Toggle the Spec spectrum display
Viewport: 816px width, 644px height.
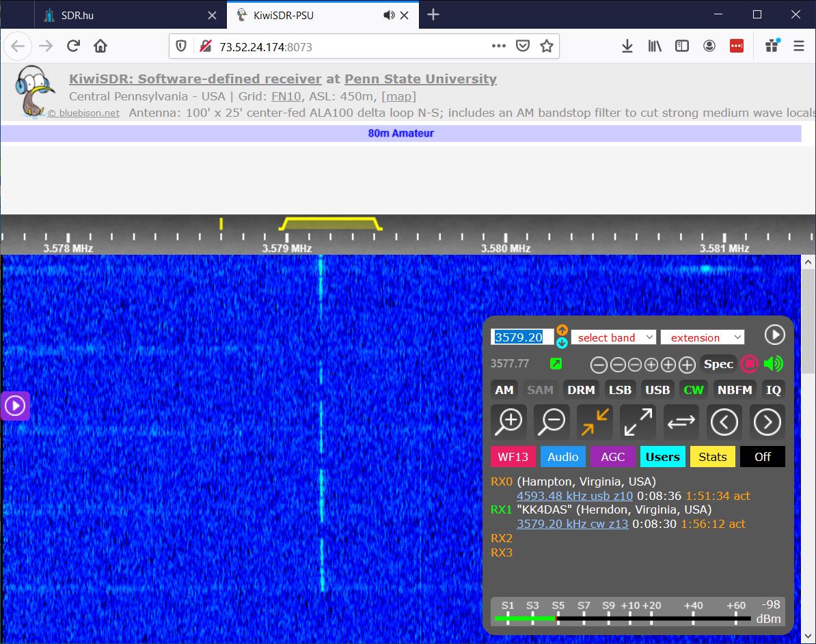tap(718, 364)
